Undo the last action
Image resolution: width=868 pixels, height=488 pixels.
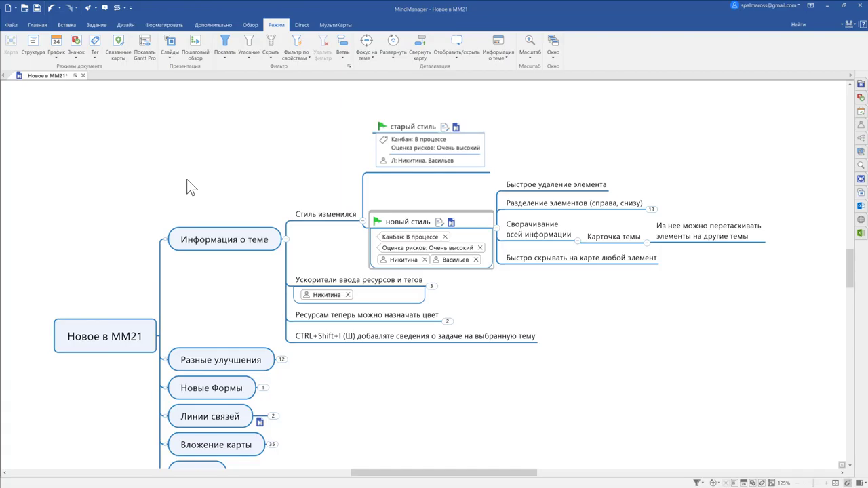coord(52,8)
